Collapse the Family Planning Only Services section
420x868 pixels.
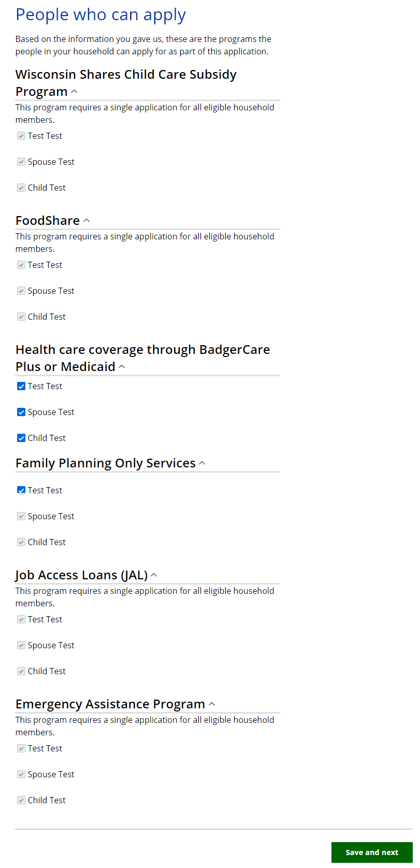[x=202, y=463]
